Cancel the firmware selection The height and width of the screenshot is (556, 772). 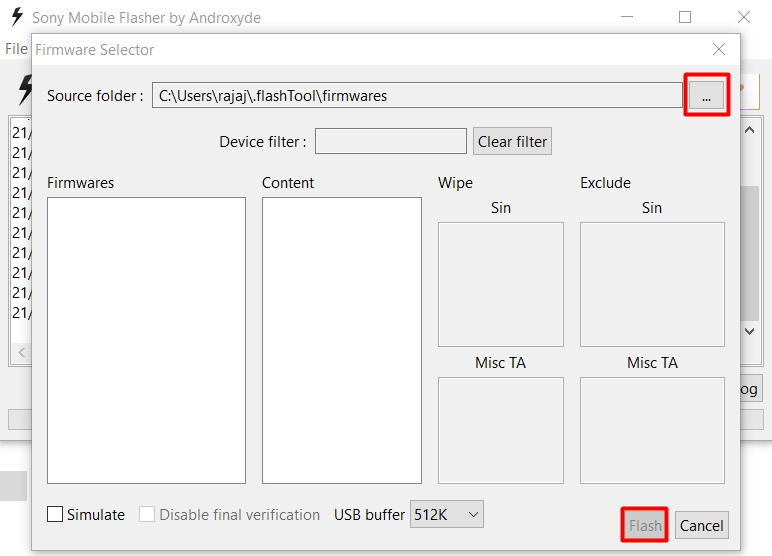coord(702,525)
